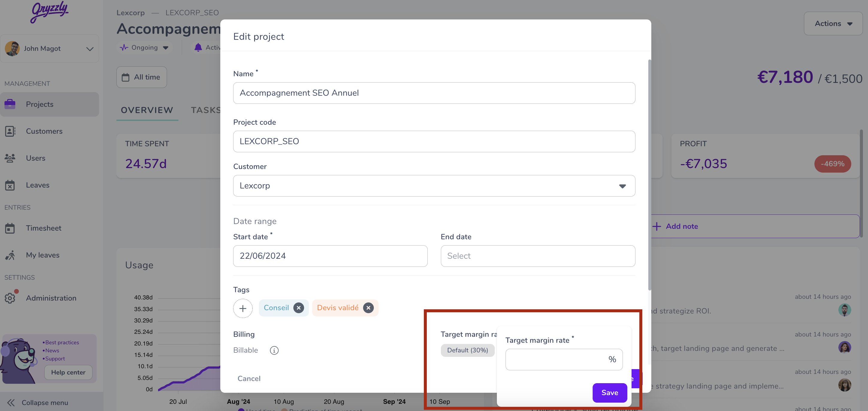868x411 pixels.
Task: Click the Ongoing pulse status icon
Action: point(124,48)
